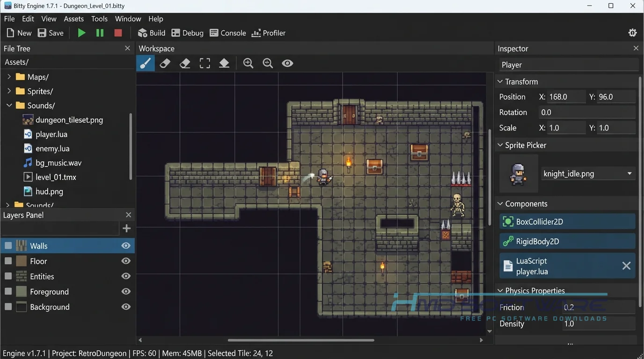Zoom in on the workspace
The height and width of the screenshot is (359, 644).
point(248,63)
